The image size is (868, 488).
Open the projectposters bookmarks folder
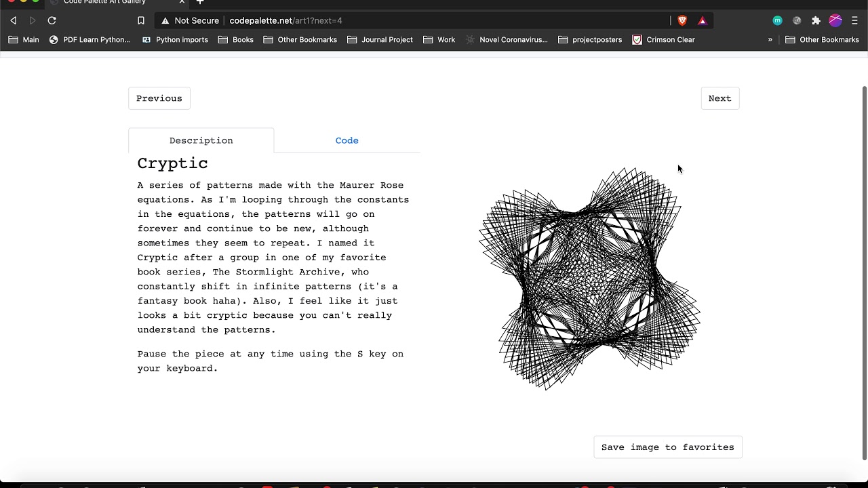590,40
